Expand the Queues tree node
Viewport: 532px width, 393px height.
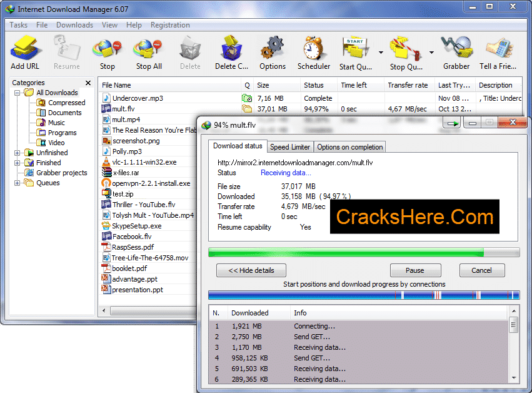click(x=17, y=183)
